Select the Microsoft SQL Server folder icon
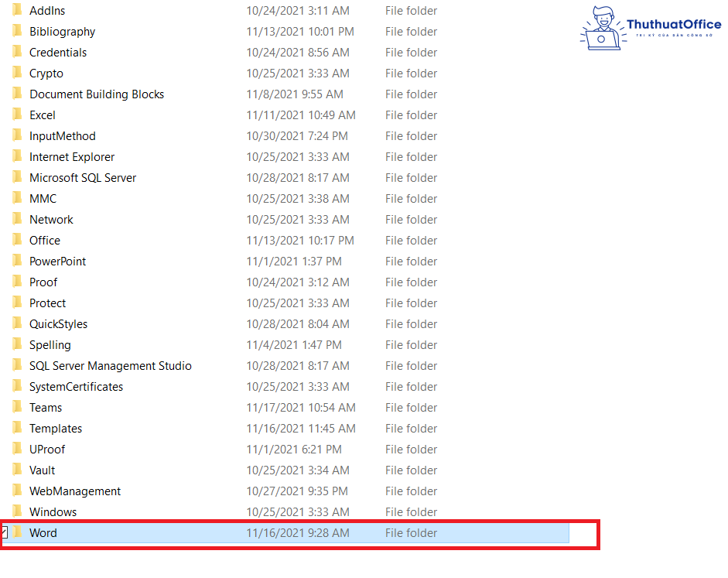 17,177
